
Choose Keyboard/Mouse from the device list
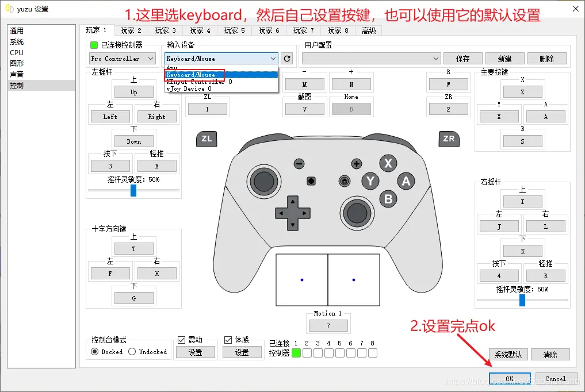pyautogui.click(x=221, y=75)
